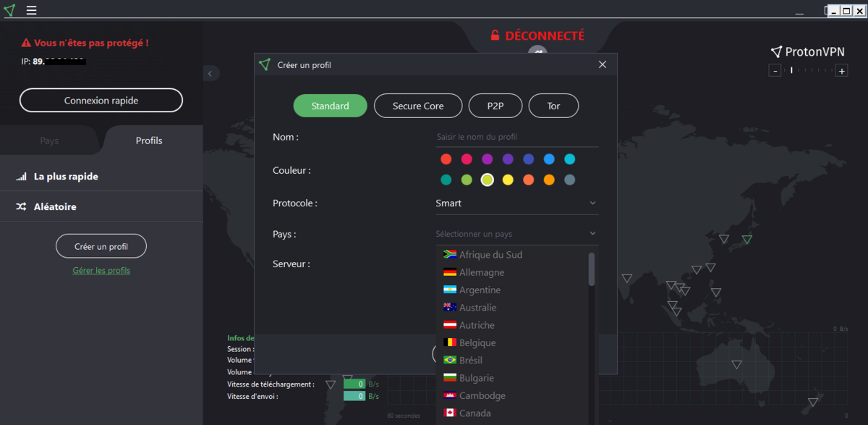The image size is (868, 425).
Task: Click the Australia server marker on map
Action: tap(736, 364)
